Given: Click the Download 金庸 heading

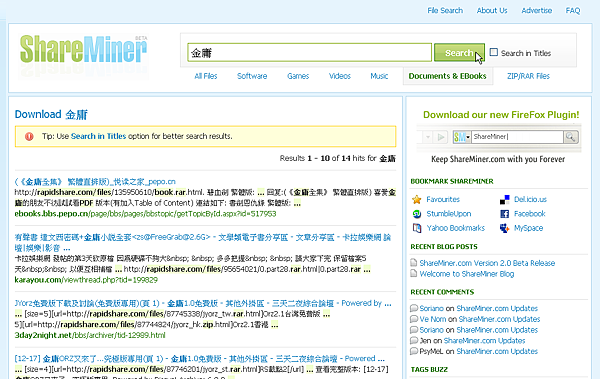Looking at the screenshot, I should (51, 114).
